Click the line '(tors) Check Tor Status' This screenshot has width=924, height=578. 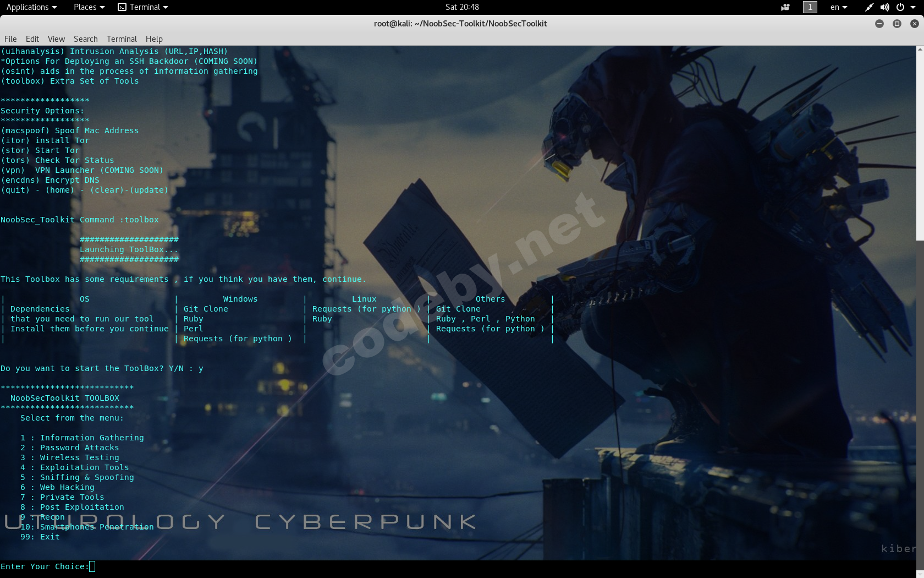click(57, 160)
